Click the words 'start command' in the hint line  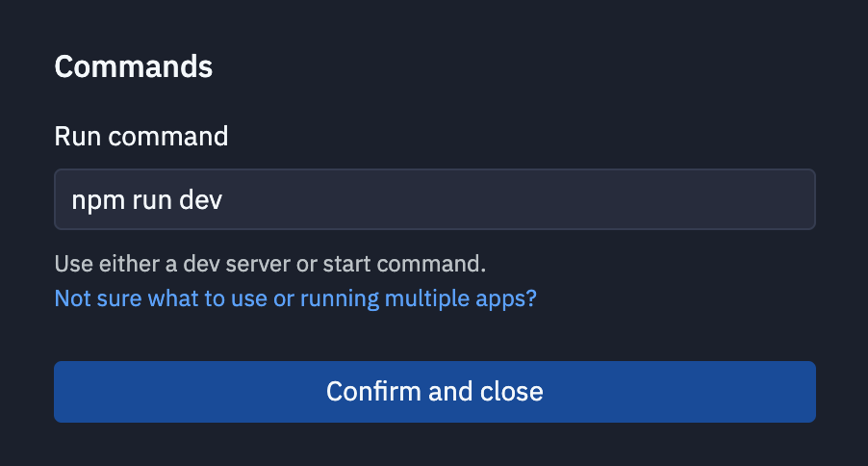coord(404,264)
